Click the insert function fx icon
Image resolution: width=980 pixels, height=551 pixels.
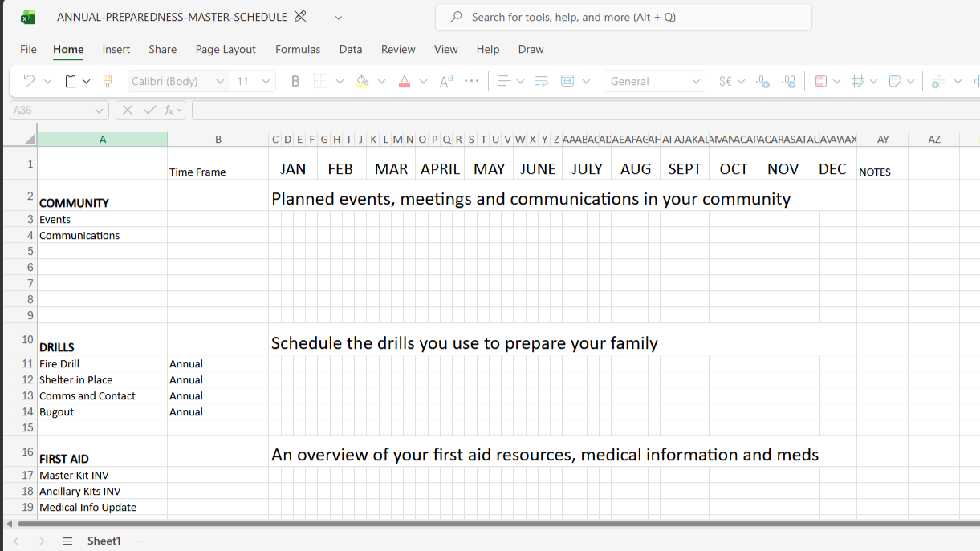[x=169, y=110]
